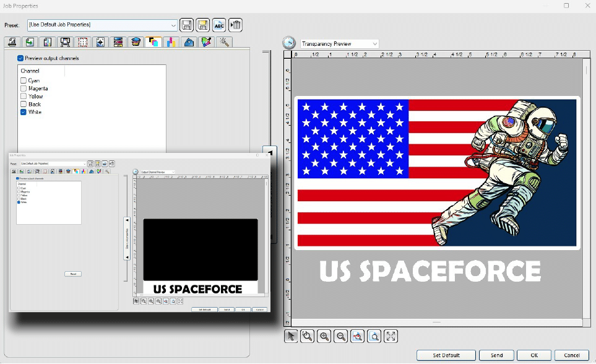Activate the zoom area magnifier tool
The image size is (596, 364).
(307, 336)
